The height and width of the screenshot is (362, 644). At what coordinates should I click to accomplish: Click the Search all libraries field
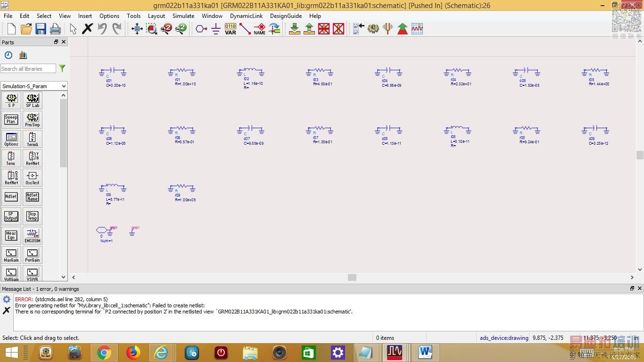(28, 69)
